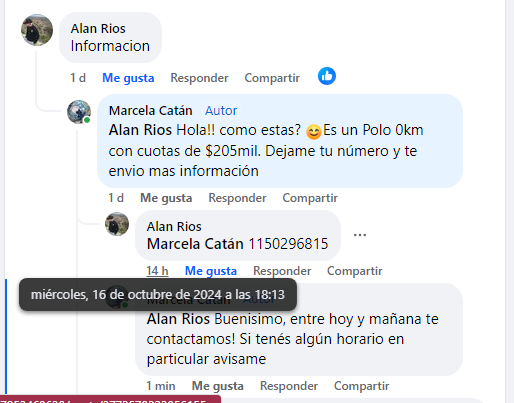The image size is (514, 403).
Task: Like the Buenisimo reply via Me gusta
Action: point(217,386)
